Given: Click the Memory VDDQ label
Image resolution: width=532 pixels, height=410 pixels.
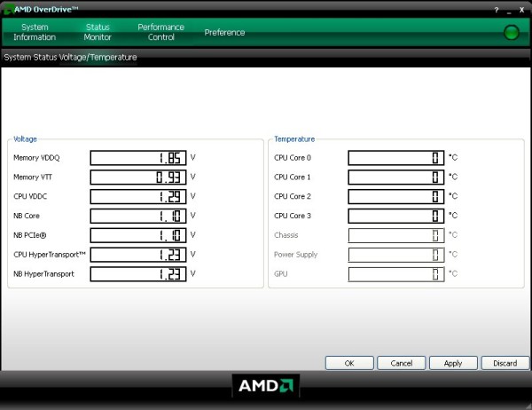Looking at the screenshot, I should click(x=36, y=158).
